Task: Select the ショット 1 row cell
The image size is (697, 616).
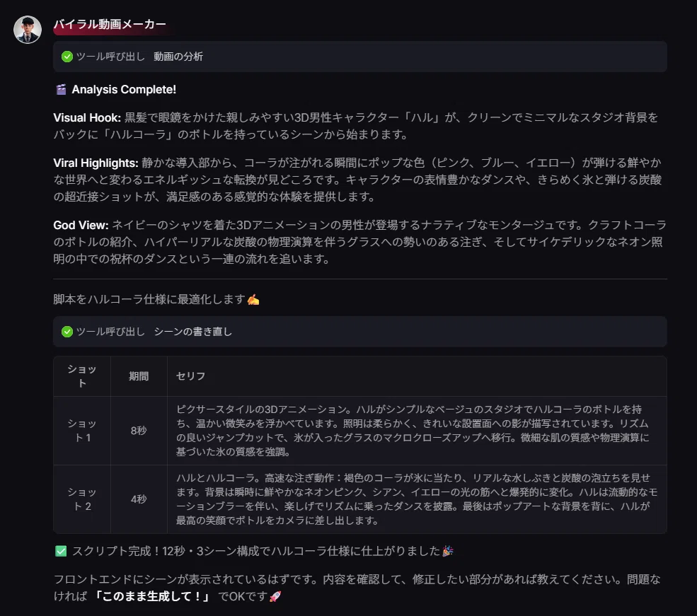Action: coord(82,431)
